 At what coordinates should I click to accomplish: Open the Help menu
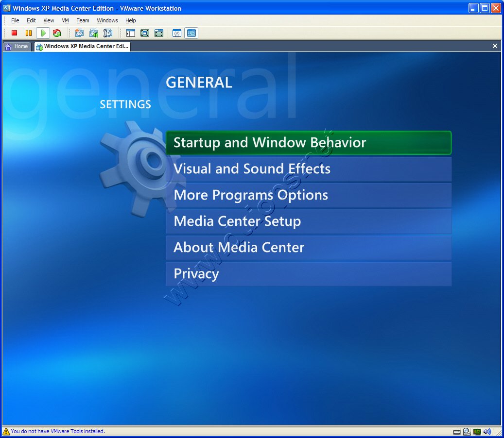click(131, 20)
